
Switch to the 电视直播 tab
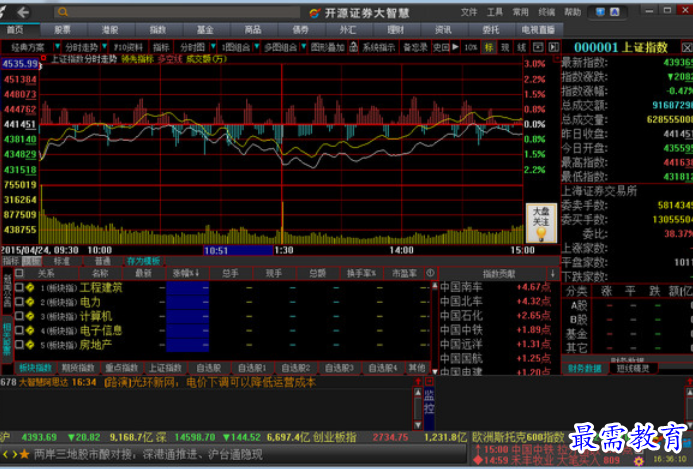[538, 30]
